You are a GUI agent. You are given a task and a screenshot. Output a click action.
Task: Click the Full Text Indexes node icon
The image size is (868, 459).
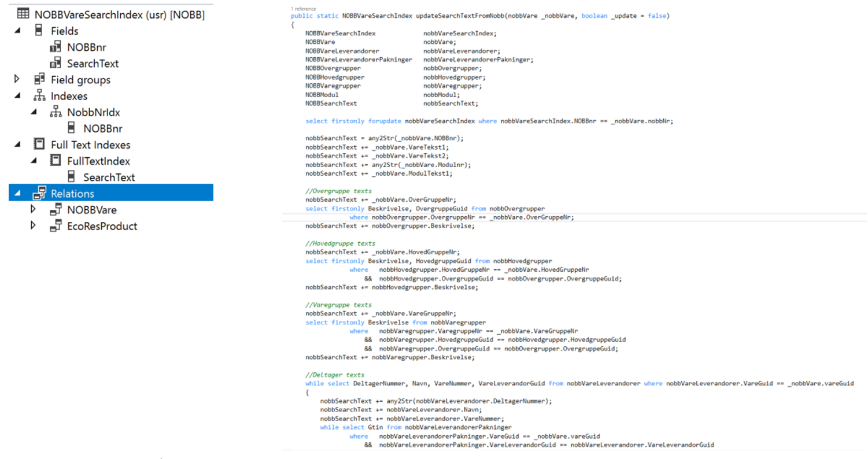[x=39, y=145]
